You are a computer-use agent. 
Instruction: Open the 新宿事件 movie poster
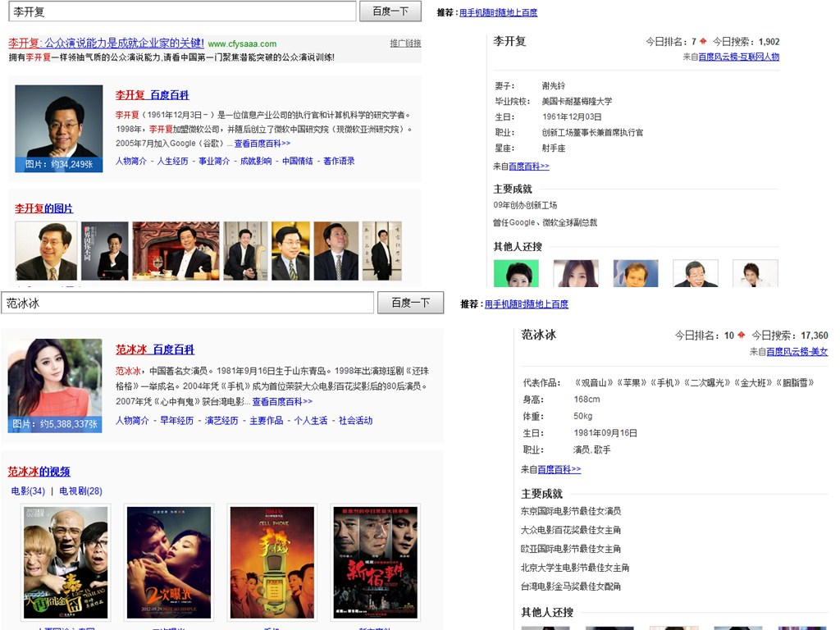click(x=375, y=562)
